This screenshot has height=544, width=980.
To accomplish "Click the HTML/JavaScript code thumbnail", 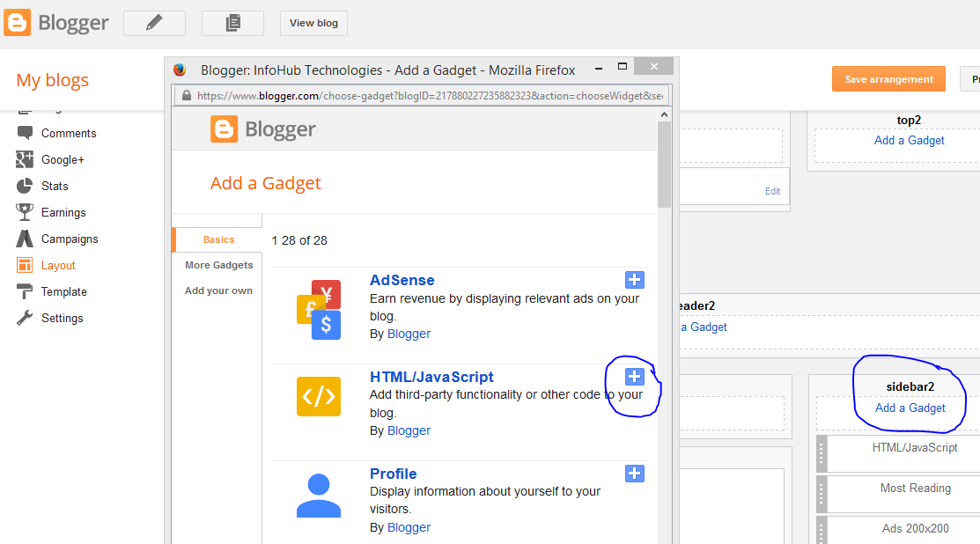I will pyautogui.click(x=319, y=397).
